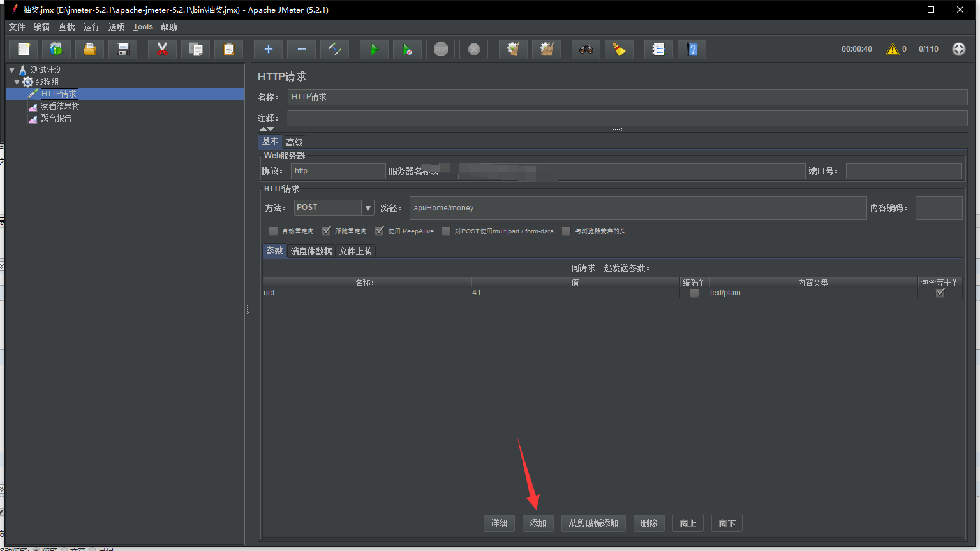The height and width of the screenshot is (551, 980).
Task: Click the remote threads status icon
Action: [x=959, y=49]
